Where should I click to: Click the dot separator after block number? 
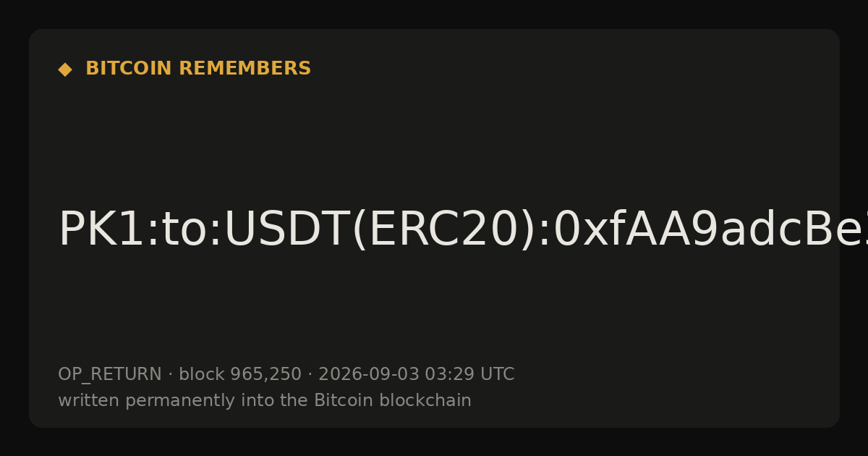tap(310, 375)
